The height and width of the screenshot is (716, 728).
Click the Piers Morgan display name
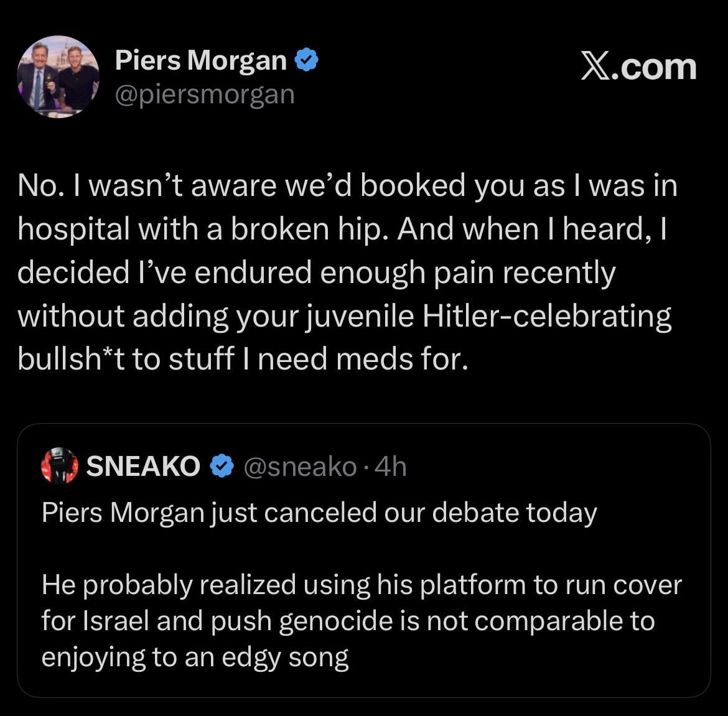[200, 60]
